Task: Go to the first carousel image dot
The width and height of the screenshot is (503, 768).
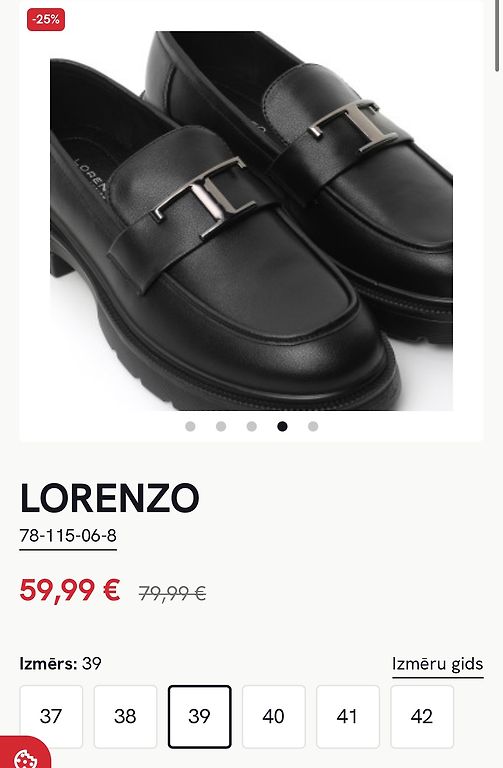Action: tap(191, 427)
